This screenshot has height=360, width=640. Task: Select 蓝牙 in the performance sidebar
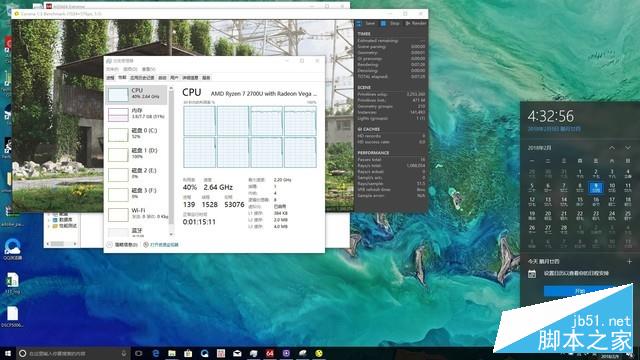pos(137,232)
